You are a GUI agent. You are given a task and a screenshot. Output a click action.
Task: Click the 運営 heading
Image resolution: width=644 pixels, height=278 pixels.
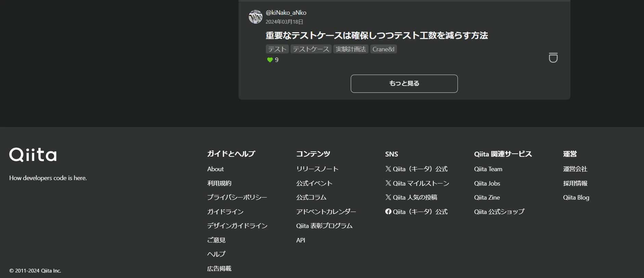click(570, 154)
